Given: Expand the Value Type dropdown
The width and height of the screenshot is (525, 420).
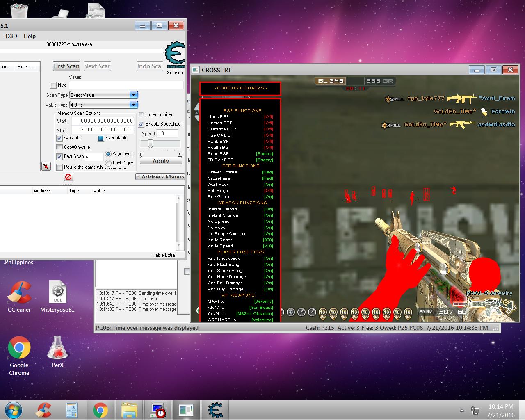Looking at the screenshot, I should (133, 105).
